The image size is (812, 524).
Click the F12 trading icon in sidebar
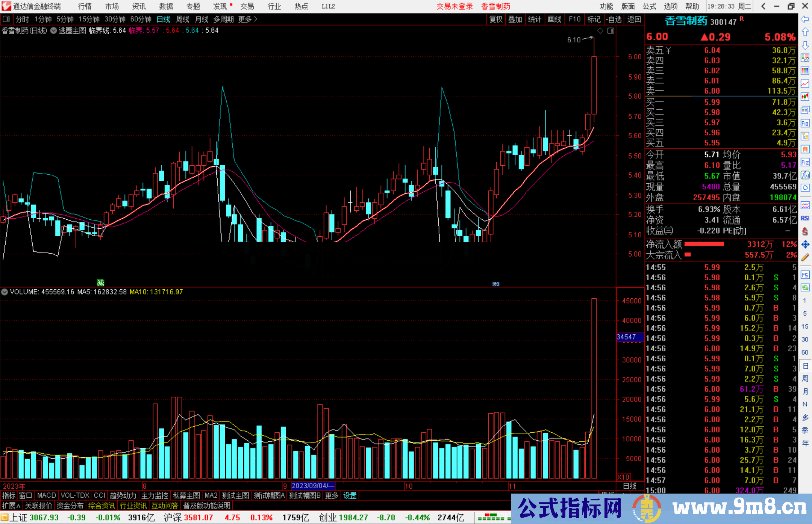[x=805, y=162]
